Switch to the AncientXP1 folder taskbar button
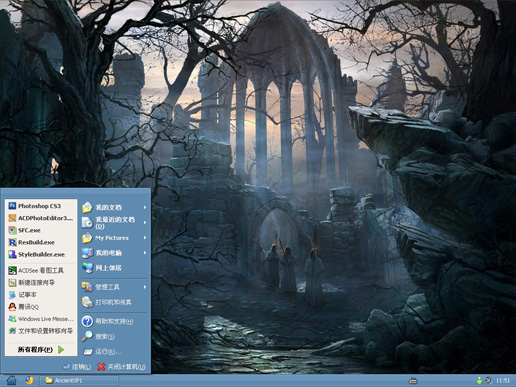Image resolution: width=516 pixels, height=387 pixels. [x=79, y=380]
